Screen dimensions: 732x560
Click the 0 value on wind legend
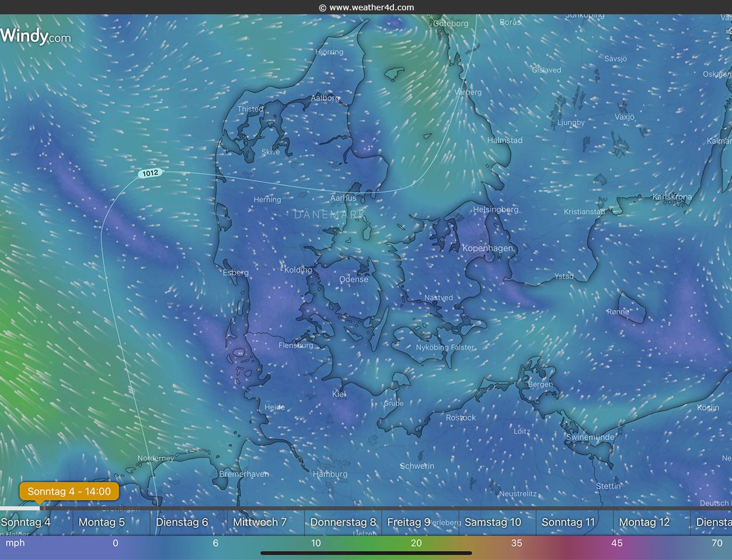click(116, 543)
